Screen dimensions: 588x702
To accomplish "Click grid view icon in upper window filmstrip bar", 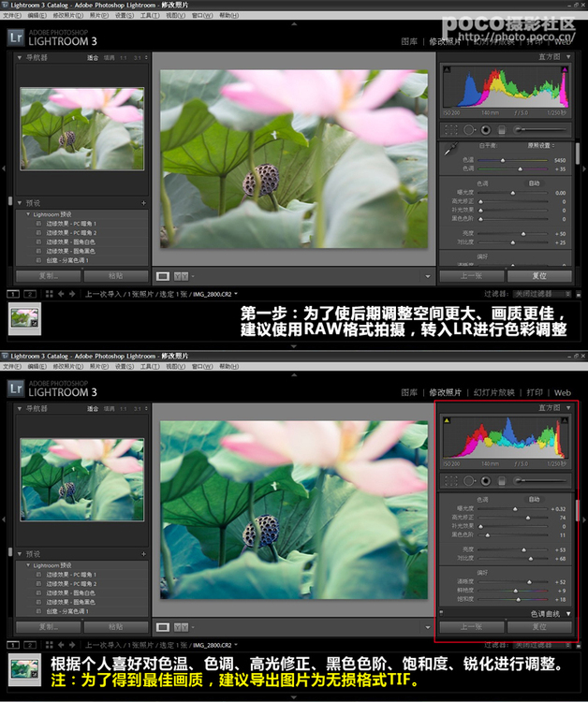I will pyautogui.click(x=50, y=294).
